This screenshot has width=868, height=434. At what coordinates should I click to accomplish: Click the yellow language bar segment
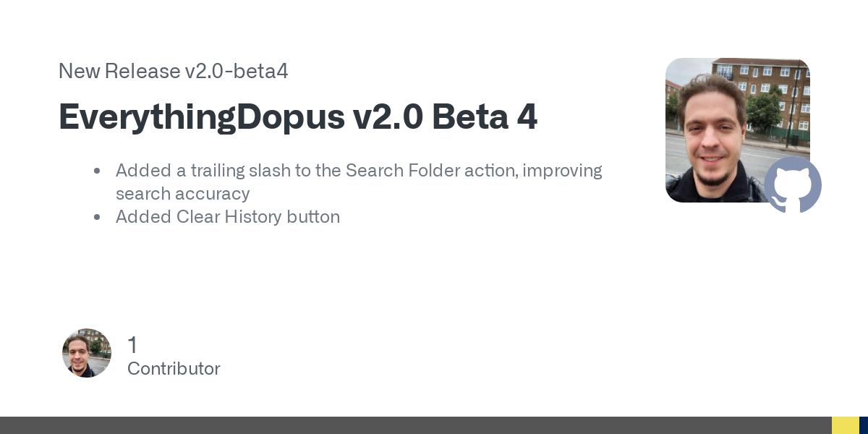845,425
